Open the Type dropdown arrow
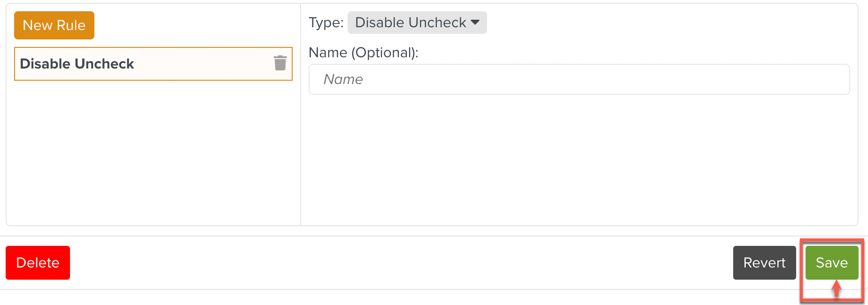Image resolution: width=868 pixels, height=305 pixels. point(476,22)
